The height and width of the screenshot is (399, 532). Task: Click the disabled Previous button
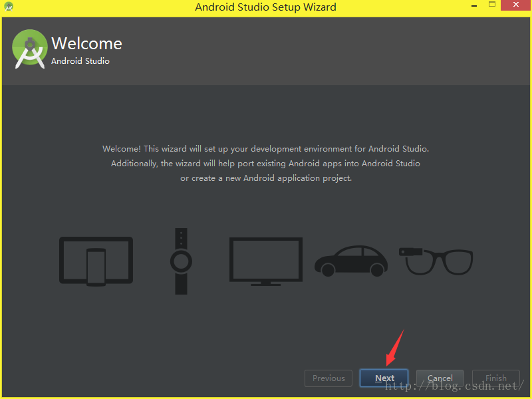tap(329, 378)
